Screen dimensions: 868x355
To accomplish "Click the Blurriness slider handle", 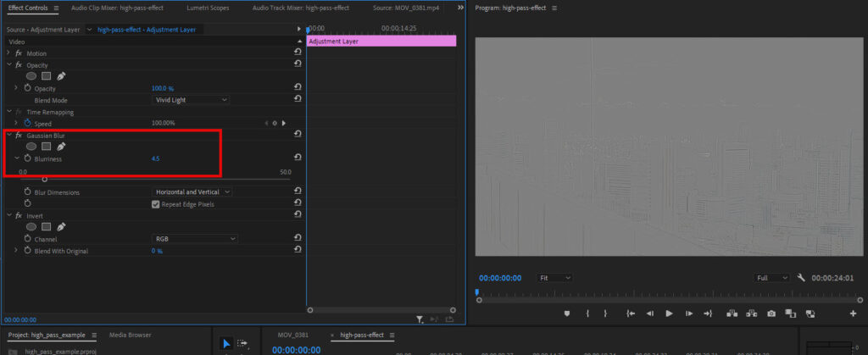I will click(x=44, y=179).
